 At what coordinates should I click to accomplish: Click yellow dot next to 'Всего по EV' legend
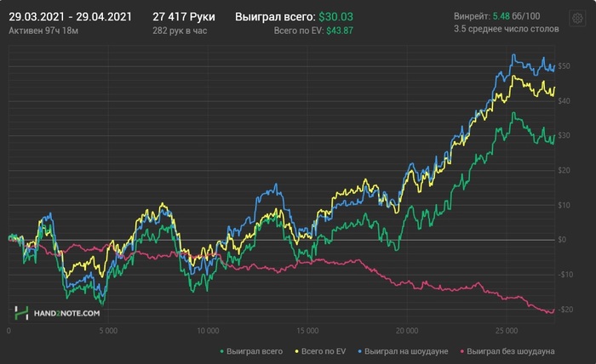295,350
